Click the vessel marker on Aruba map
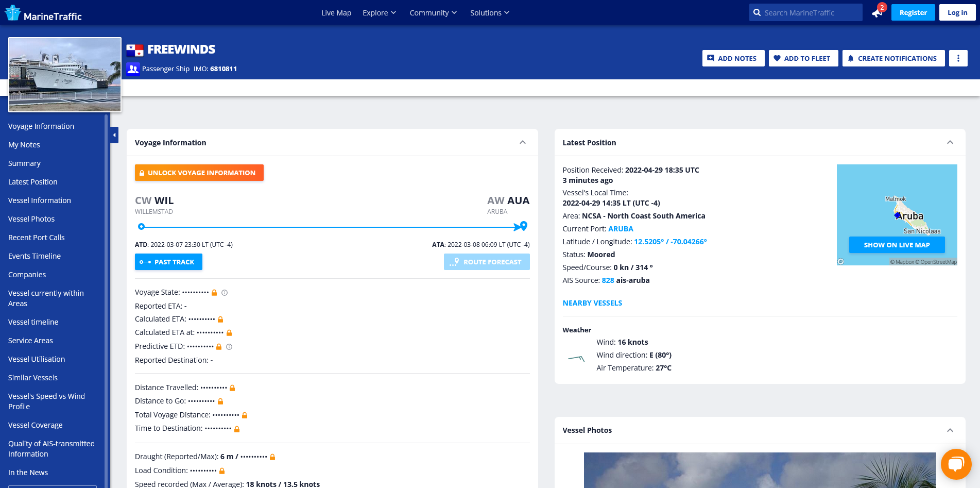The image size is (980, 488). pos(898,215)
